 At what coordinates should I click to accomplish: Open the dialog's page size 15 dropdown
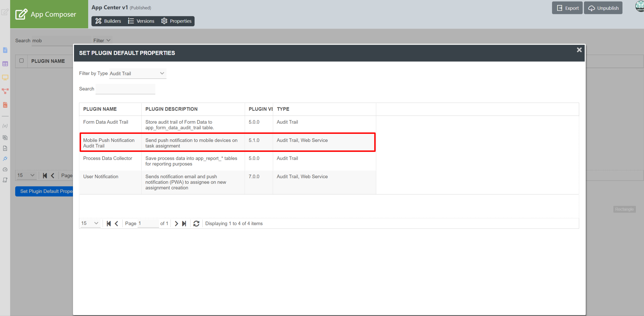(90, 223)
